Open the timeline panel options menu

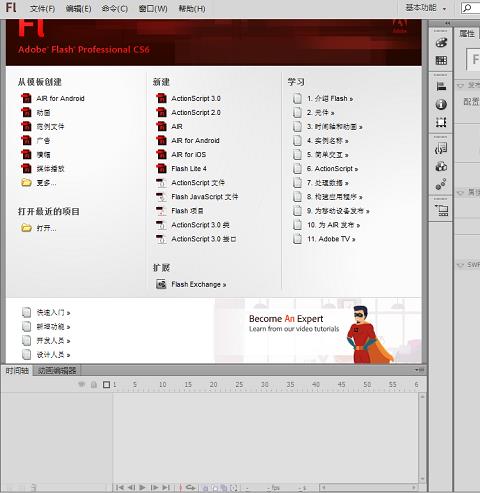tap(419, 370)
